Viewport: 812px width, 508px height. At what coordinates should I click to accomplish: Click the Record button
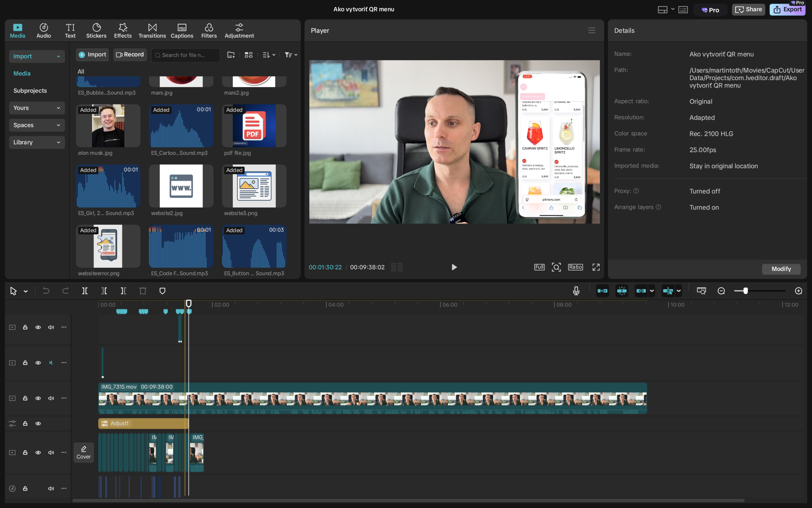(130, 55)
